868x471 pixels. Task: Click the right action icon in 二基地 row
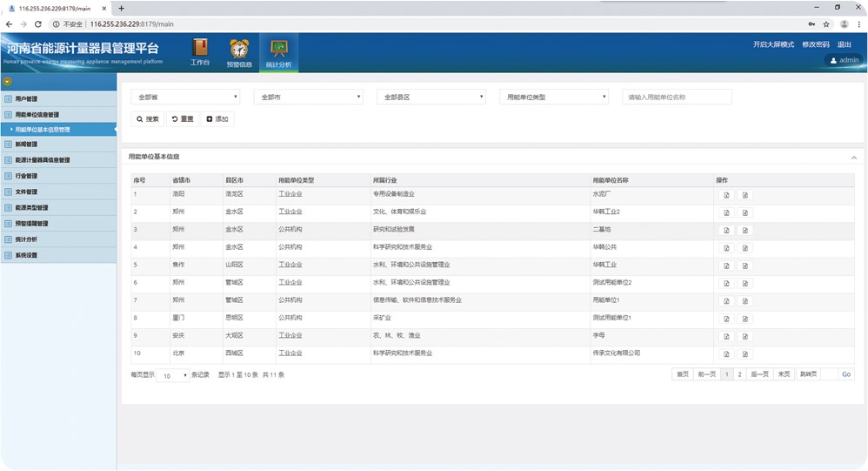coord(745,231)
